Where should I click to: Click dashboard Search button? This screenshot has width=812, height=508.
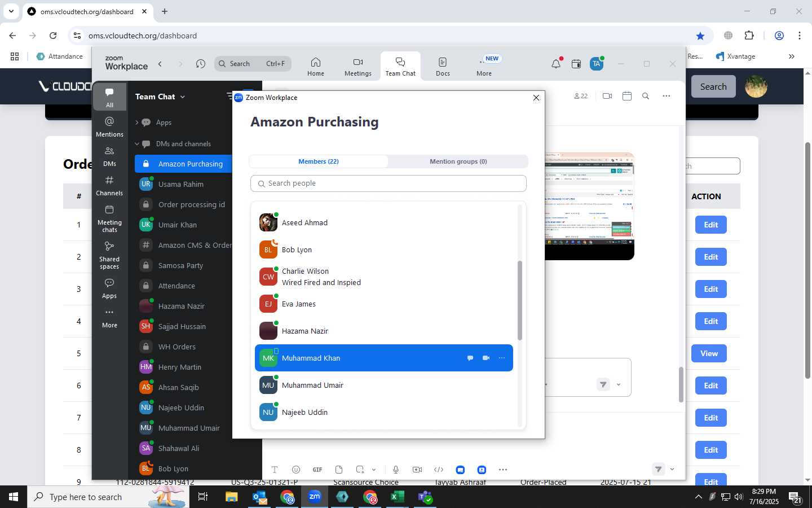pyautogui.click(x=713, y=86)
